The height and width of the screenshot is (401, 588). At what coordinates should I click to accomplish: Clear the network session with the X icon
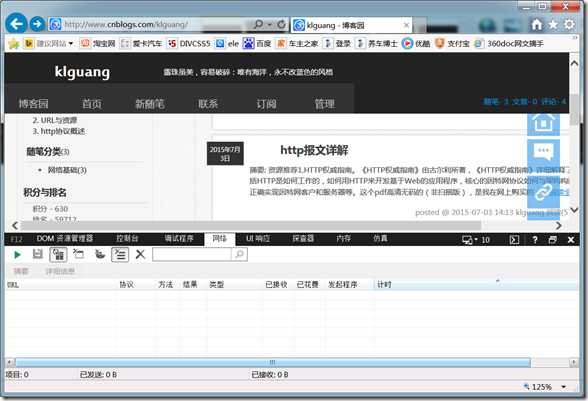(140, 254)
